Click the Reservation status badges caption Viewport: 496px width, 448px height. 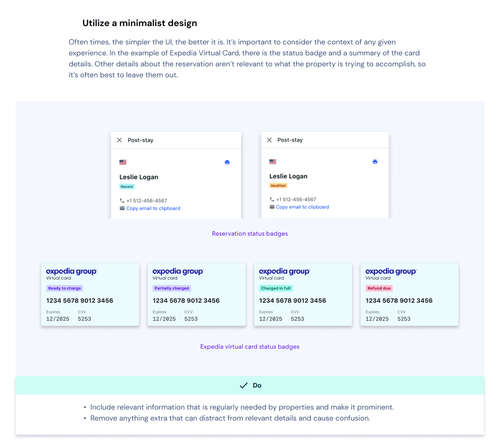[250, 234]
